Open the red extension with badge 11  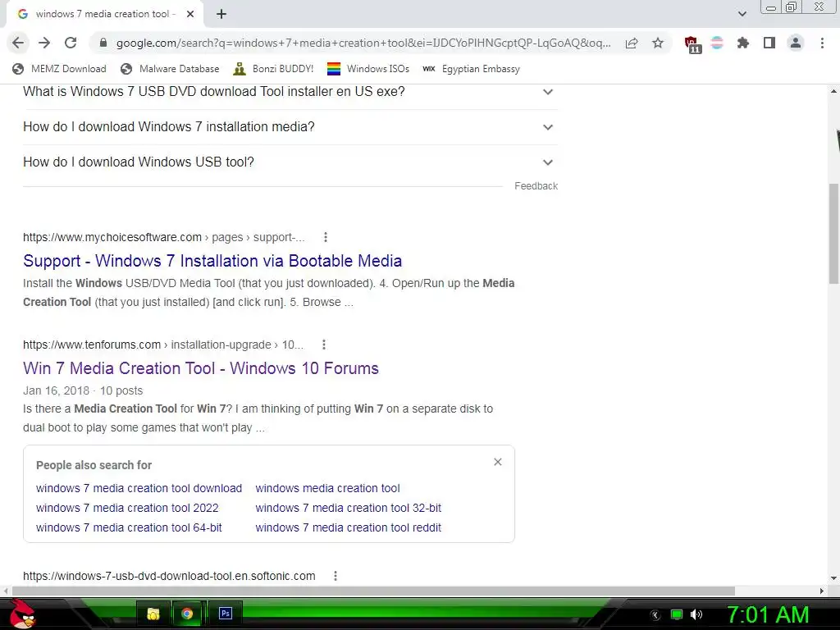click(692, 44)
